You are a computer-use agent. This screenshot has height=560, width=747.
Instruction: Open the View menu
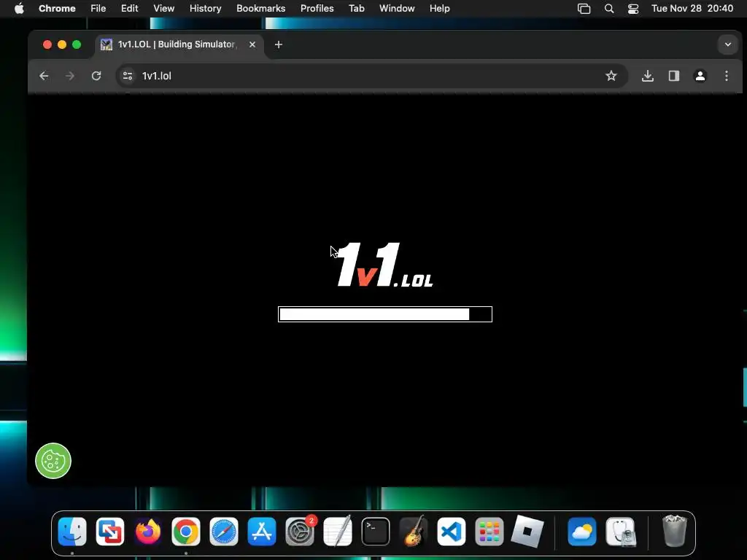pyautogui.click(x=164, y=8)
